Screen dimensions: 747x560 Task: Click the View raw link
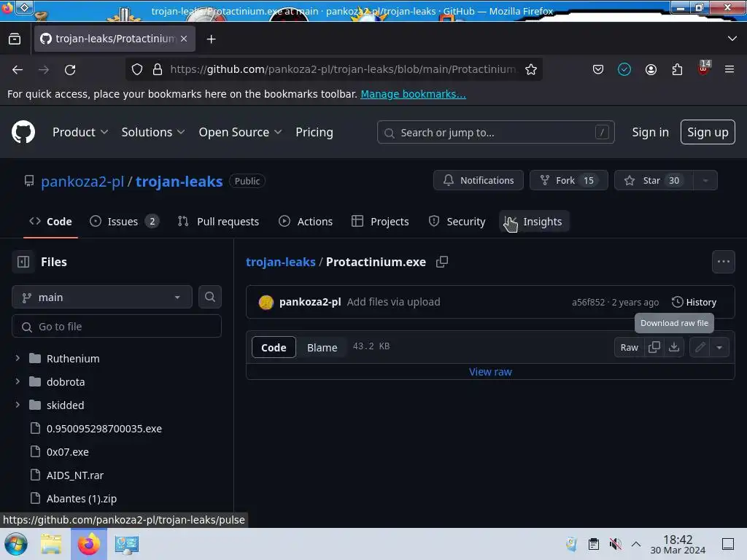pyautogui.click(x=490, y=372)
